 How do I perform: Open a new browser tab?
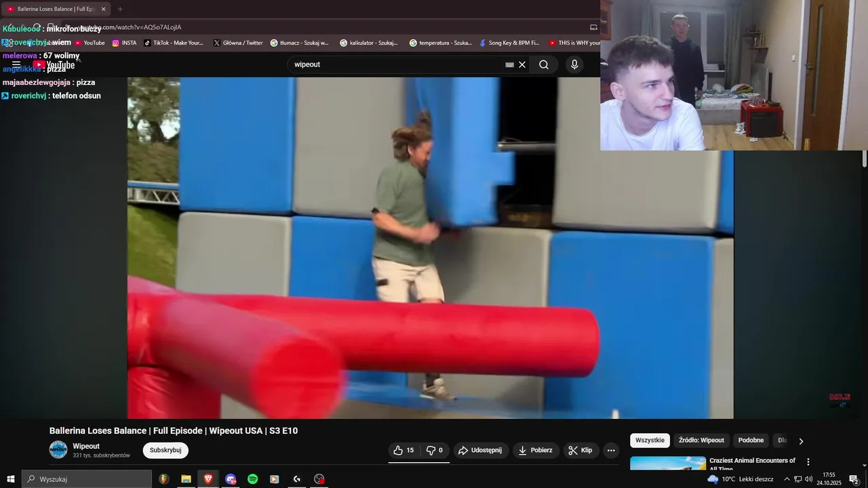click(120, 9)
